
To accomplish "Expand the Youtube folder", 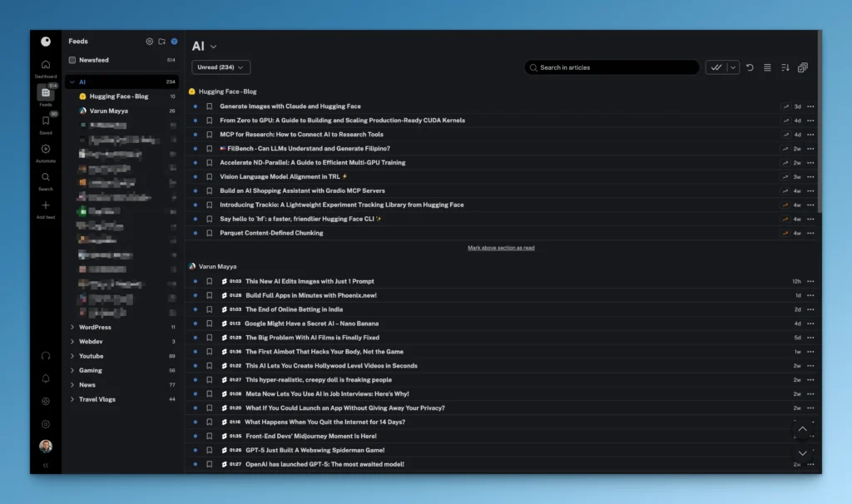I will tap(72, 356).
